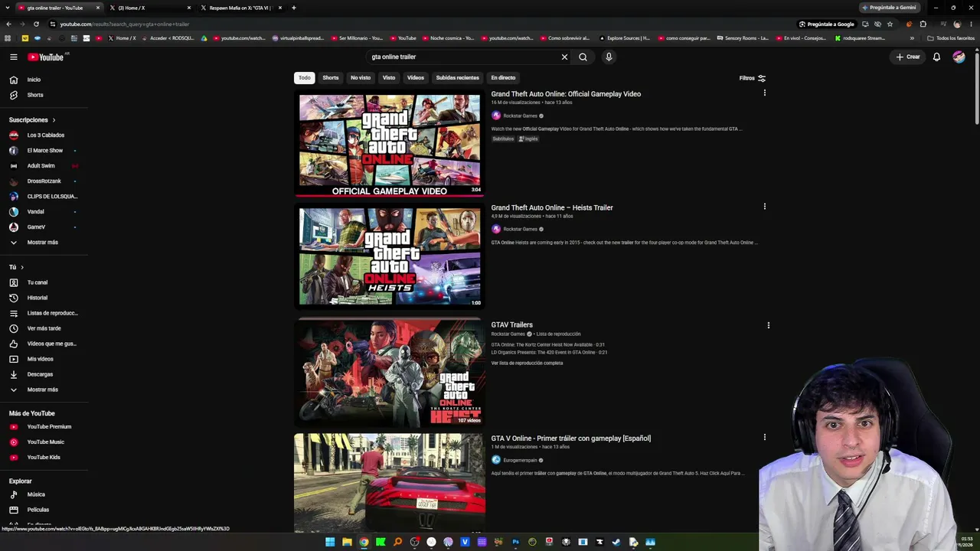Screen dimensions: 980x551
Task: Expand Mostrar más under subscriptions
Action: [x=44, y=243]
